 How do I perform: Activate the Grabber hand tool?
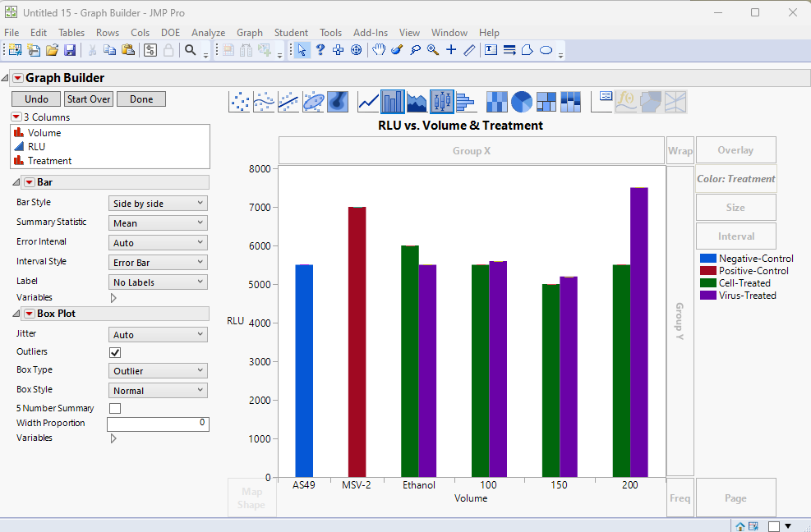[379, 50]
